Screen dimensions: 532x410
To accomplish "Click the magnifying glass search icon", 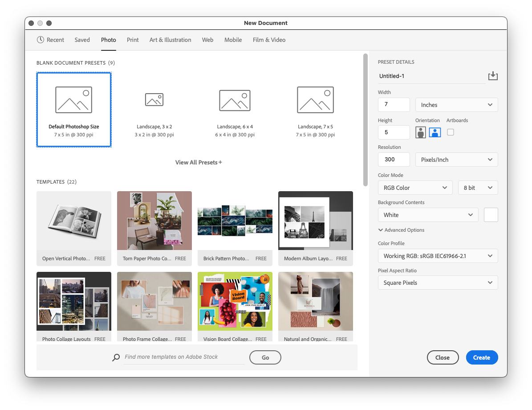I will [116, 357].
